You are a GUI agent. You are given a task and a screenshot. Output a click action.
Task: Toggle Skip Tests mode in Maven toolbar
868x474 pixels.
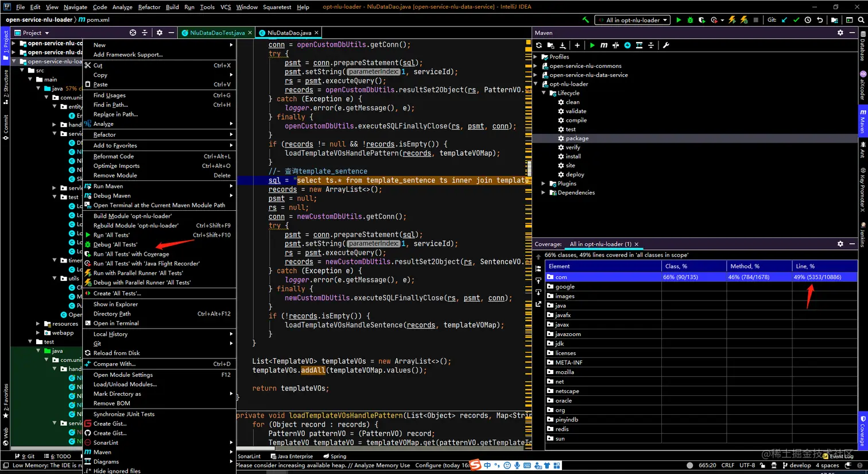(627, 45)
